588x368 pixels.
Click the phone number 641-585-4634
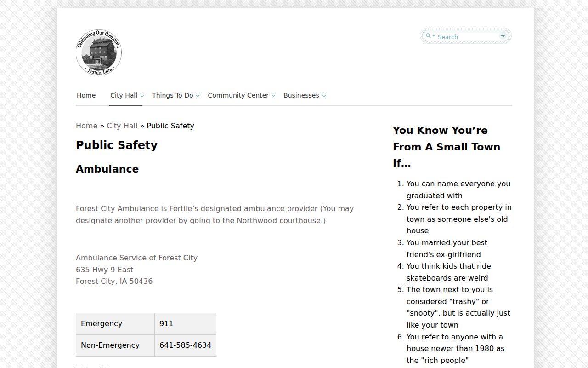(x=186, y=345)
